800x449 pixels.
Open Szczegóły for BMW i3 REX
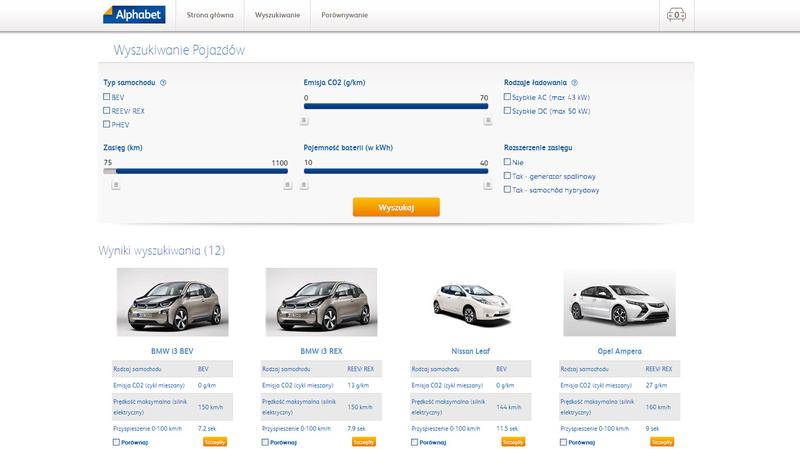click(x=364, y=442)
